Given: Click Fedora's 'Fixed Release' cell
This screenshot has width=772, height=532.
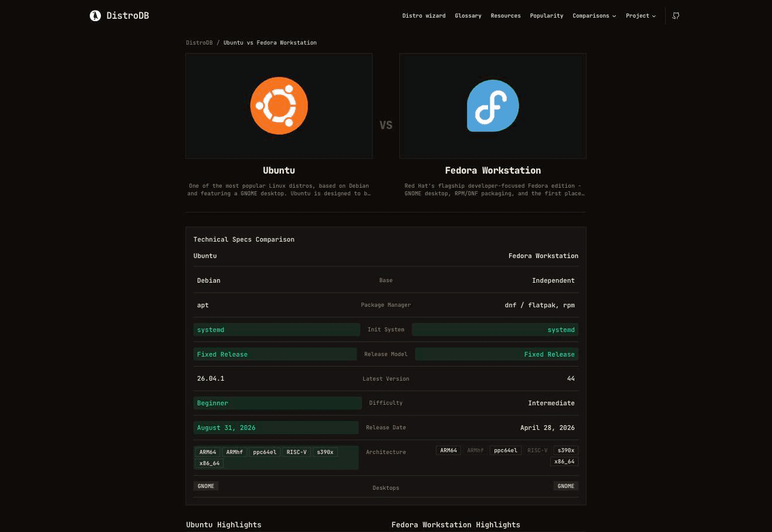Looking at the screenshot, I should pyautogui.click(x=497, y=354).
